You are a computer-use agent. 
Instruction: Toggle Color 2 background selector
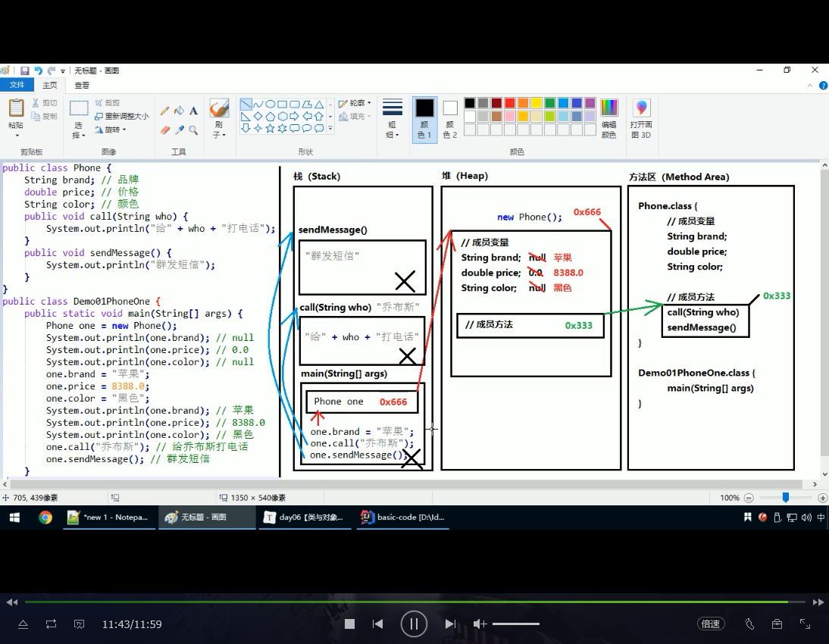450,119
